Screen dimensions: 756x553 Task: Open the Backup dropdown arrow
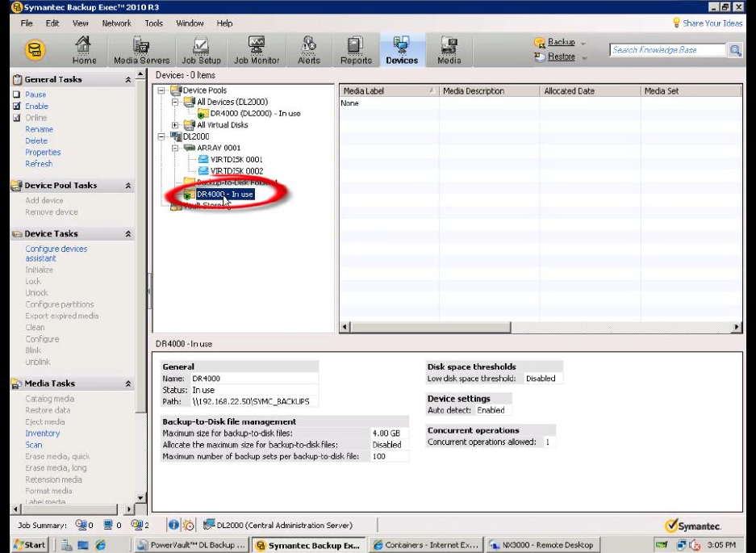(x=583, y=44)
